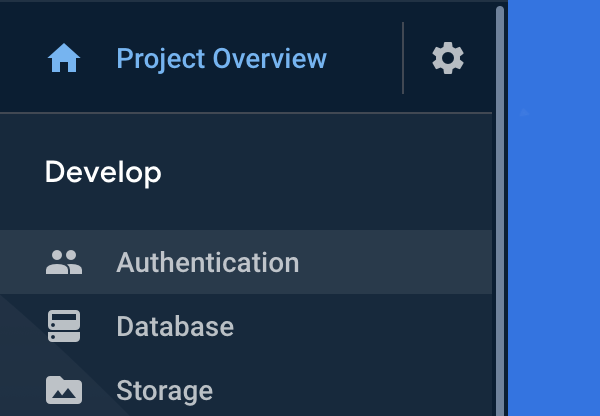Open the project settings gear
600x416 pixels.
click(x=448, y=58)
